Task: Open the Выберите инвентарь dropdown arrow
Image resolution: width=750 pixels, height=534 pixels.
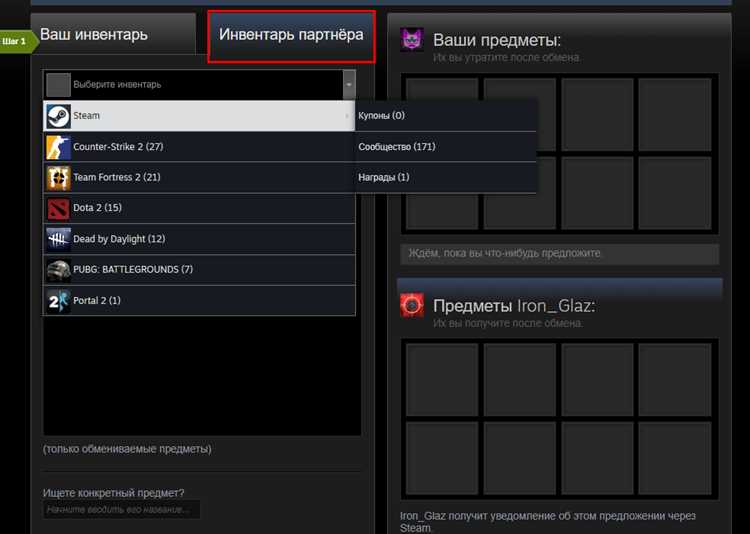Action: [349, 84]
